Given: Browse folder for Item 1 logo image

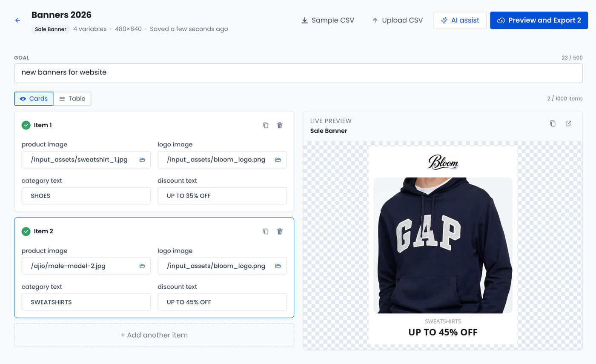Looking at the screenshot, I should pos(278,160).
